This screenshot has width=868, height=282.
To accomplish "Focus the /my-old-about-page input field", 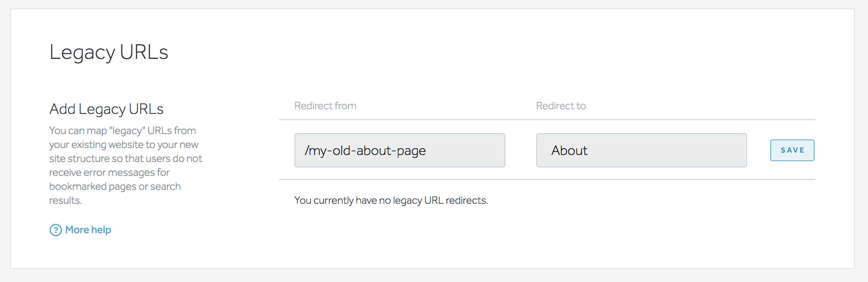I will 400,150.
